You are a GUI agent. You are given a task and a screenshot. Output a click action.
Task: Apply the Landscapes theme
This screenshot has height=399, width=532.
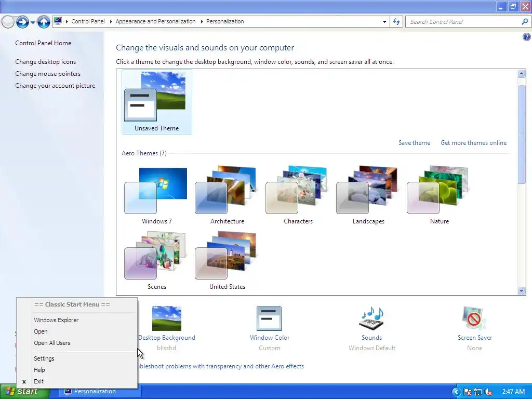[x=368, y=196]
